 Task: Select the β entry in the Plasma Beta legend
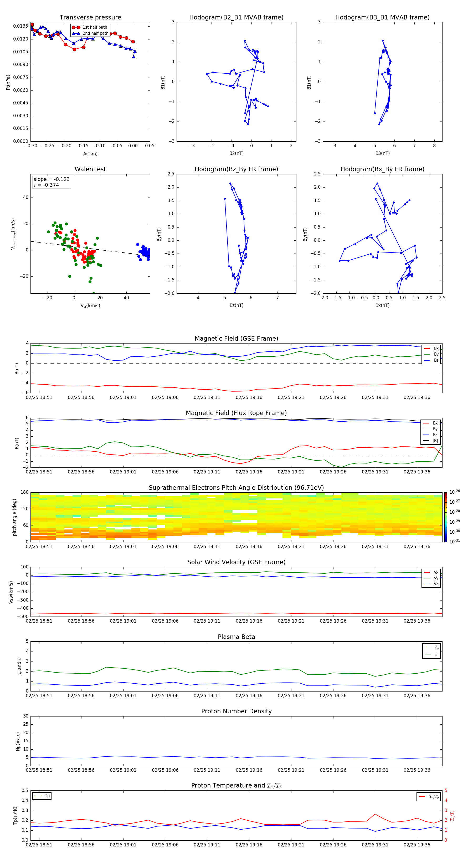431,654
